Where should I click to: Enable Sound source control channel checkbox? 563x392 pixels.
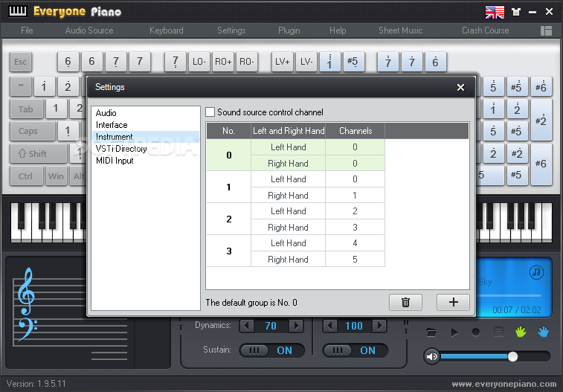pyautogui.click(x=210, y=112)
